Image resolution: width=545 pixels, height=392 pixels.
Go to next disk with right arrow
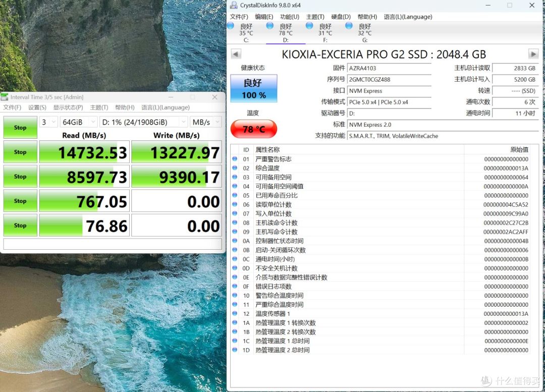coord(533,54)
